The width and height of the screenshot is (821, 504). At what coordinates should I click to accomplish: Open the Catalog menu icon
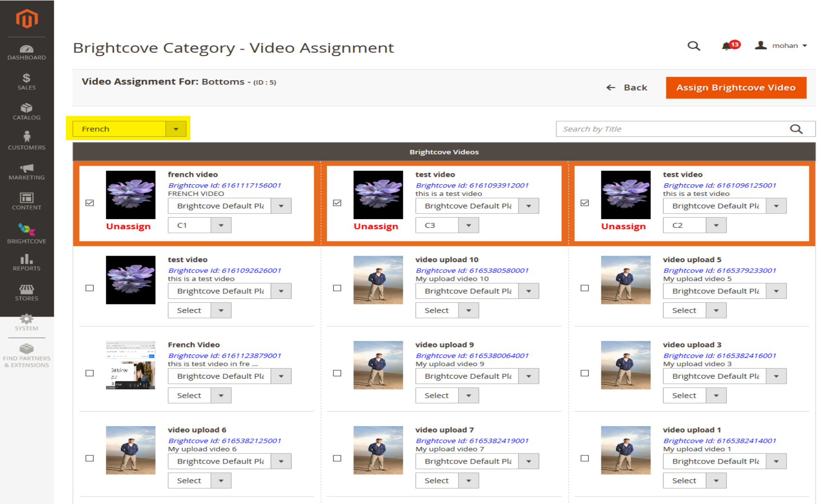tap(26, 108)
